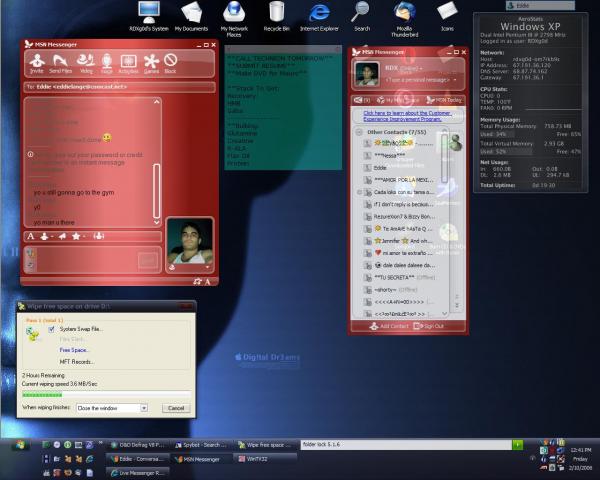The width and height of the screenshot is (600, 480).
Task: Open the MSN Today tab
Action: 444,100
